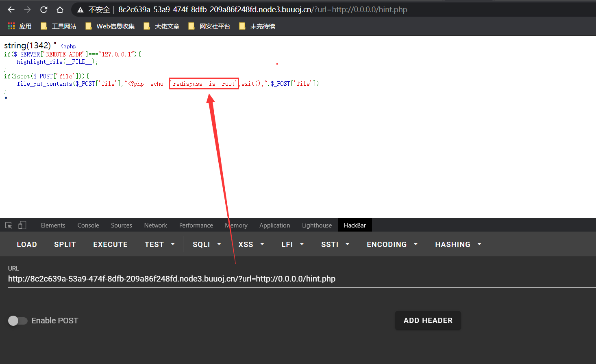Image resolution: width=596 pixels, height=364 pixels.
Task: Open the Lighthouse tab
Action: (317, 225)
